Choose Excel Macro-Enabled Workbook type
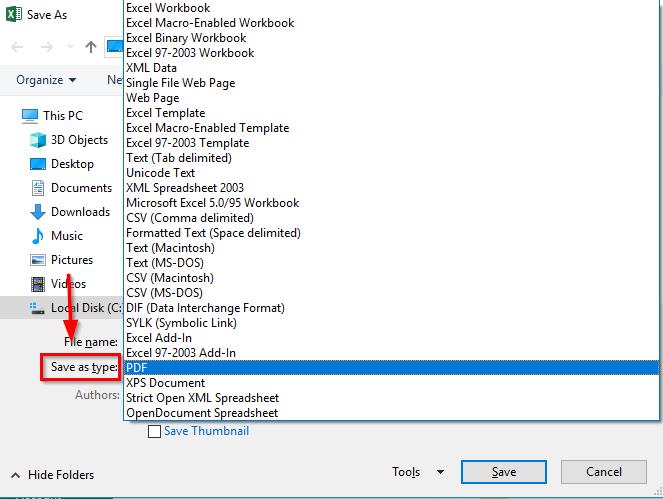This screenshot has width=663, height=499. point(392,23)
